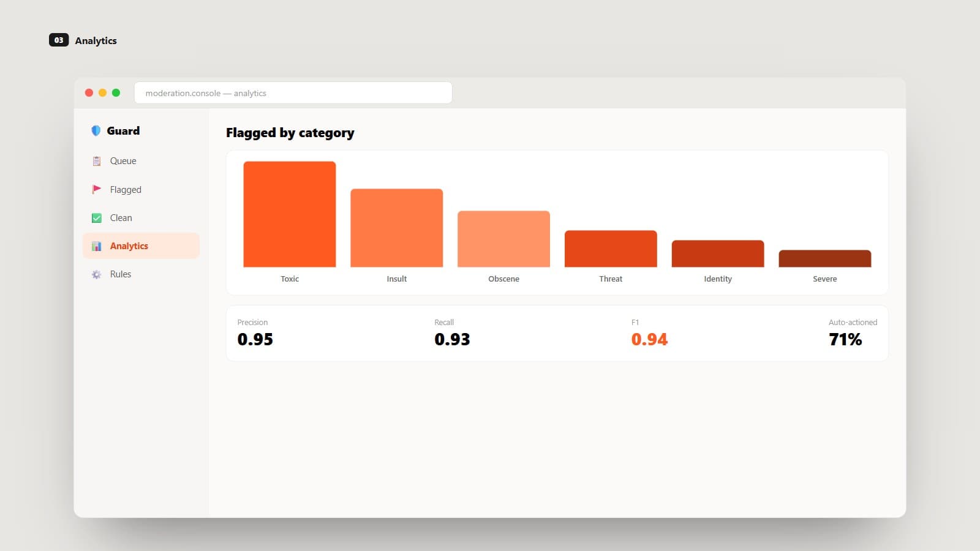Click the Severe category bar

(x=824, y=258)
